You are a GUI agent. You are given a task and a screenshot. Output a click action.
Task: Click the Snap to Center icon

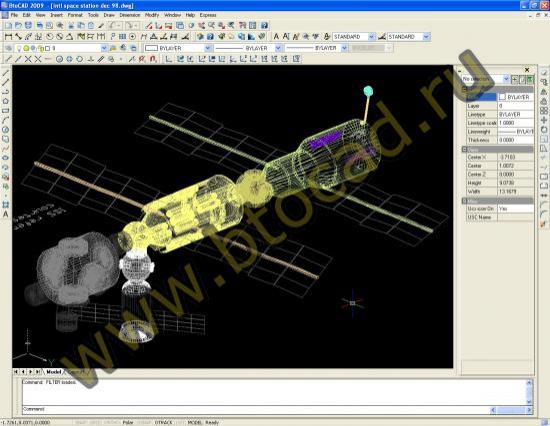(x=59, y=59)
